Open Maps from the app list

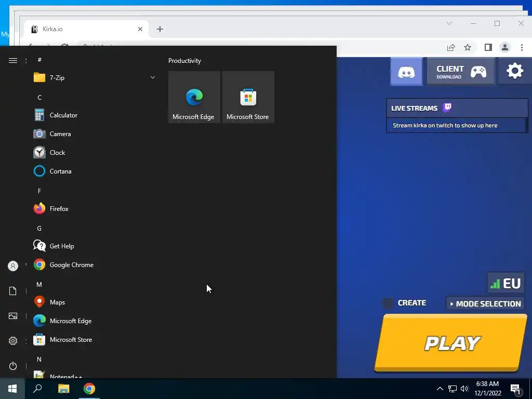pyautogui.click(x=95, y=302)
